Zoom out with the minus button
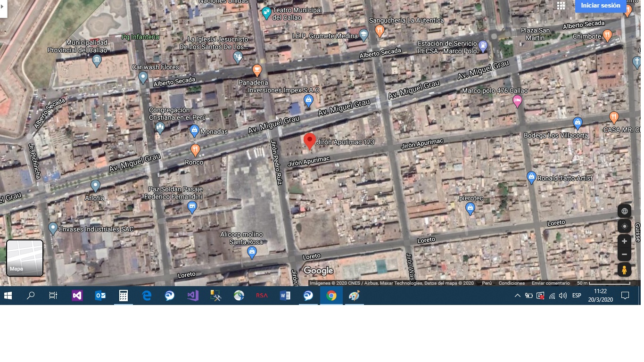 [x=624, y=255]
